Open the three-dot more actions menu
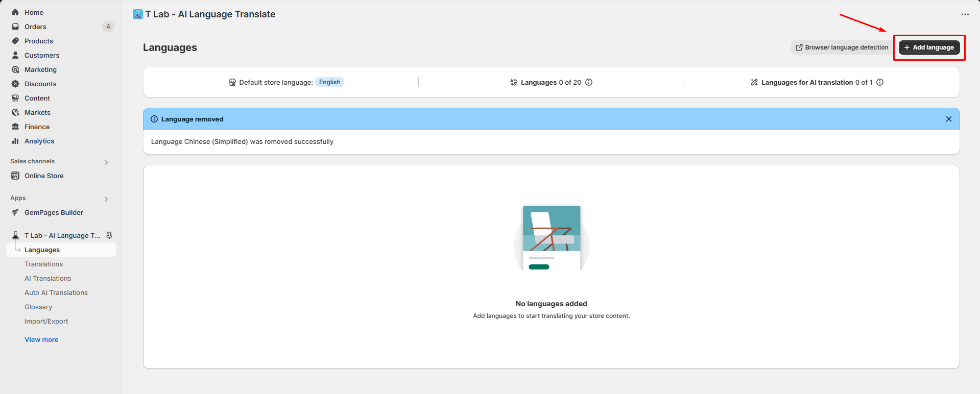The width and height of the screenshot is (980, 394). coord(965,14)
